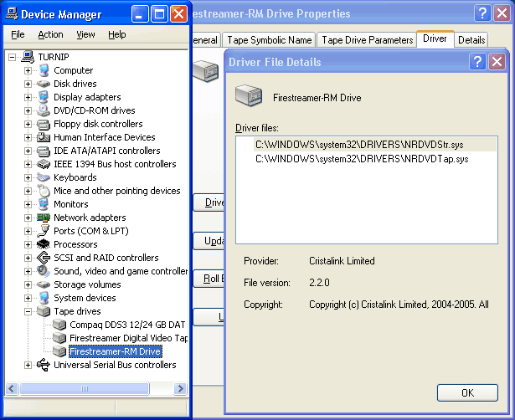The image size is (515, 420).
Task: Open the Action menu
Action: pos(50,34)
